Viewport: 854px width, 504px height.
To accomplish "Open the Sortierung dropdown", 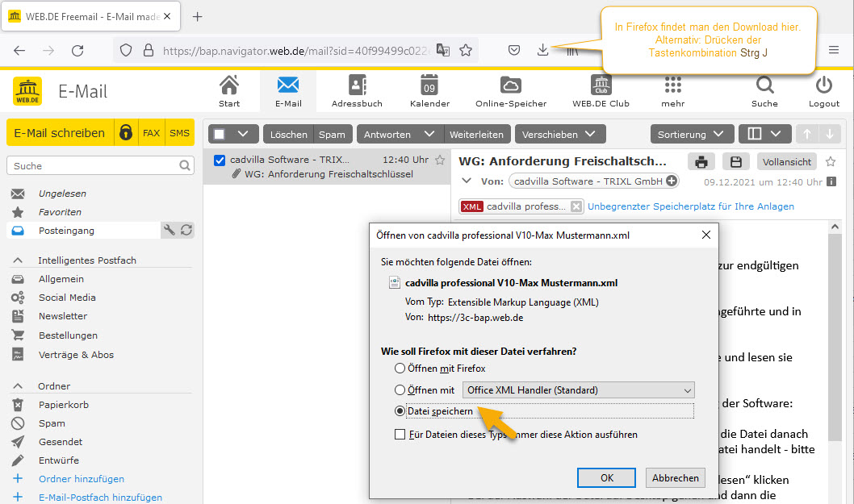I will pyautogui.click(x=692, y=135).
